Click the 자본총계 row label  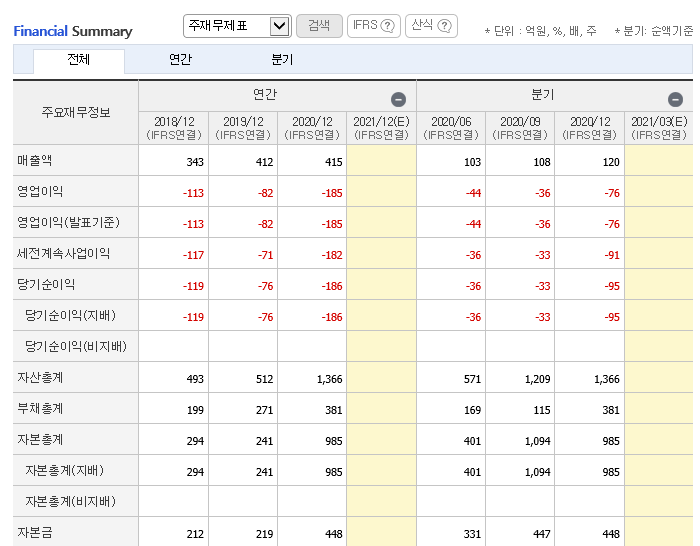40,440
